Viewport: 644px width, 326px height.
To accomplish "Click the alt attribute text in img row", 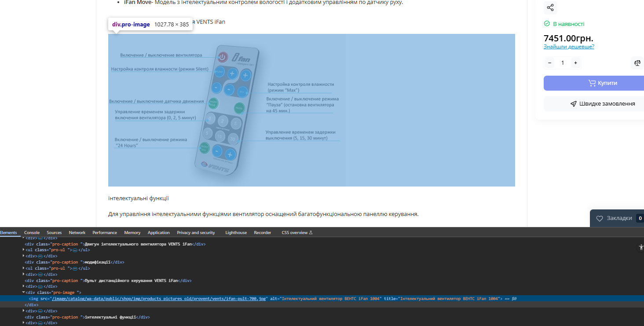I will tap(326, 298).
